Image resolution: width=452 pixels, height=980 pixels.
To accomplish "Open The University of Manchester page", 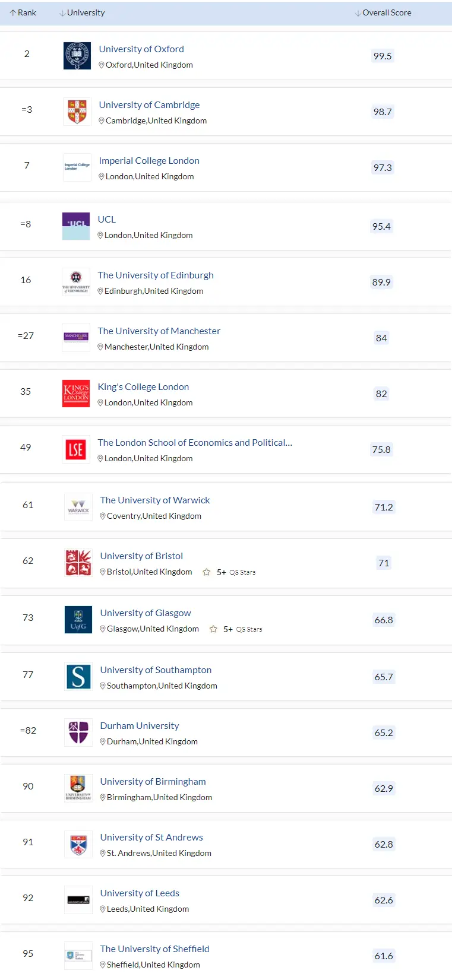I will tap(159, 331).
